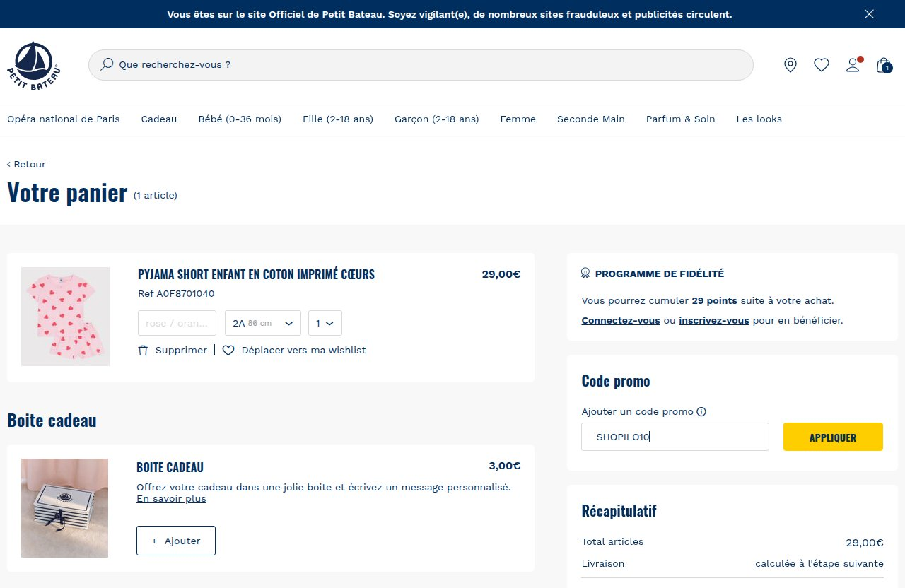The width and height of the screenshot is (905, 588).
Task: Click the promo code info icon
Action: [x=701, y=411]
